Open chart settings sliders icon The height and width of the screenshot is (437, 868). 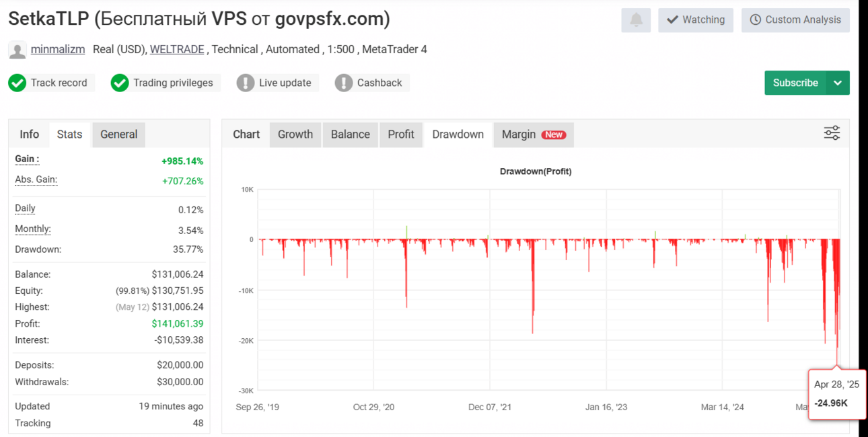832,133
